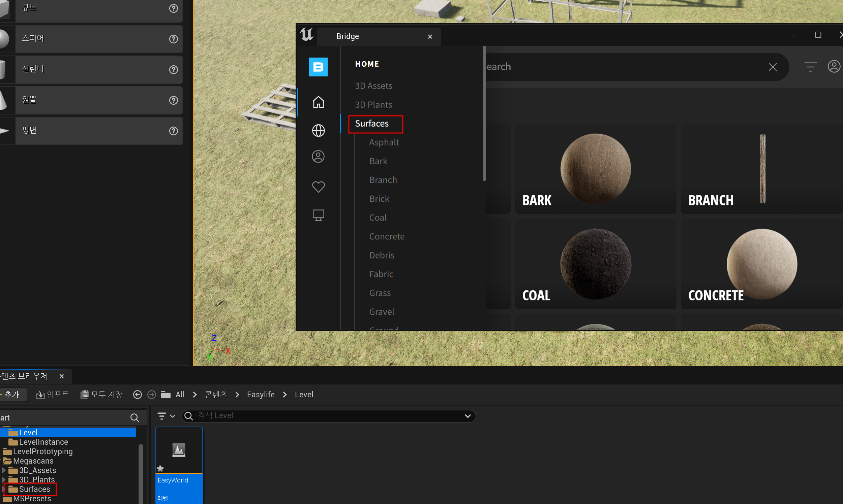Click the Bridge home icon in sidebar
843x504 pixels.
pos(318,102)
